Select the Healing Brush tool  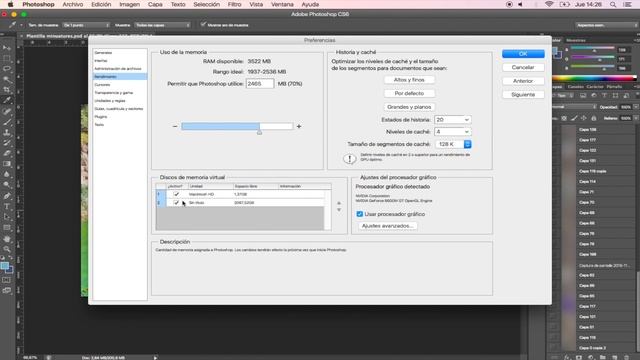tap(7, 111)
